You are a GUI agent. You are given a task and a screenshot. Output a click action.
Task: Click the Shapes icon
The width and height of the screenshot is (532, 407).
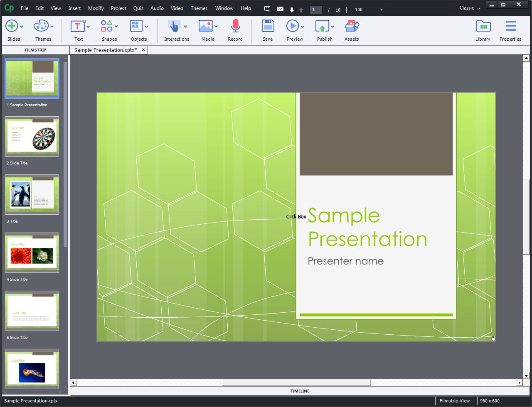click(x=106, y=26)
